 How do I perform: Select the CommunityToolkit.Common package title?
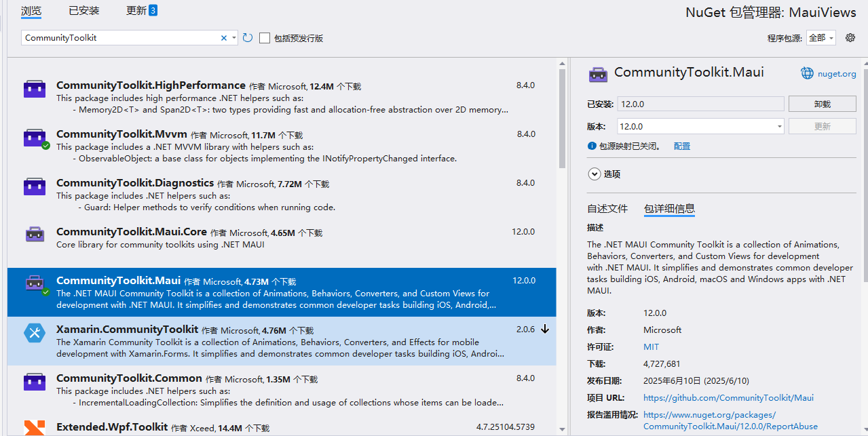pyautogui.click(x=129, y=378)
